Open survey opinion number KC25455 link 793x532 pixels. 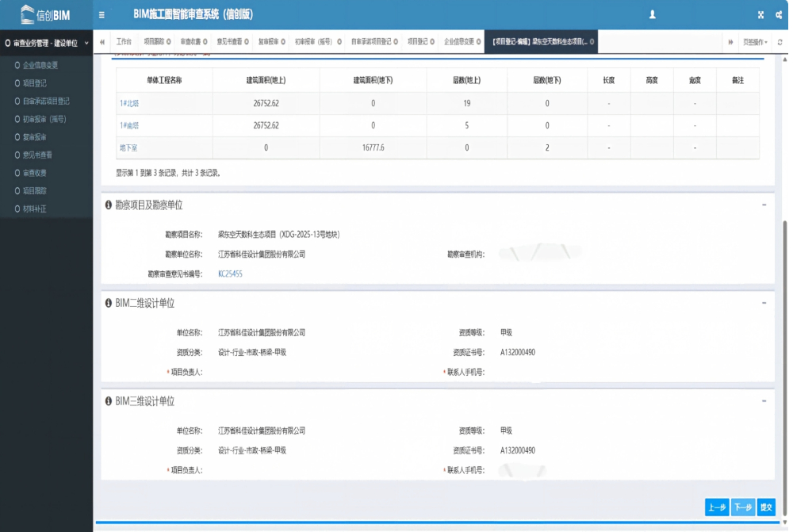[x=230, y=274]
